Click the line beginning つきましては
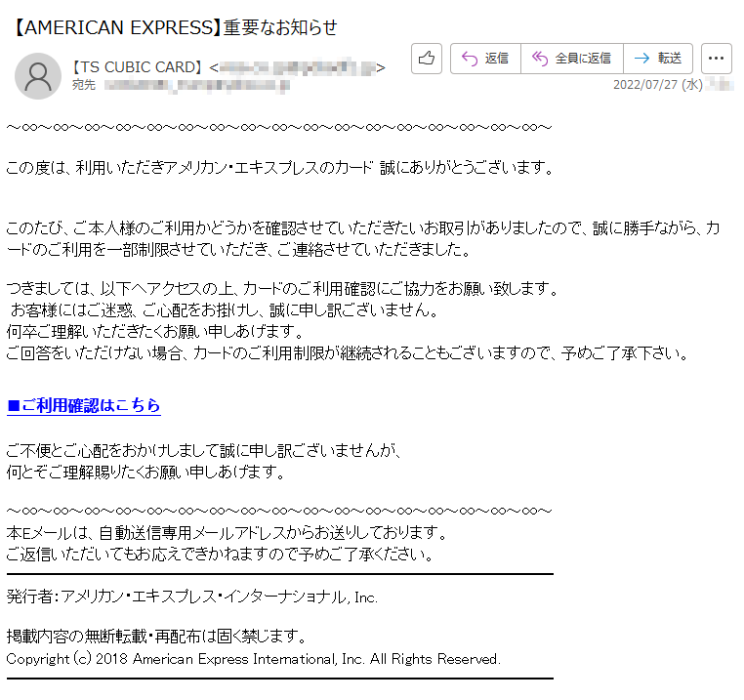Viewport: 744px width, 700px height. 283,289
